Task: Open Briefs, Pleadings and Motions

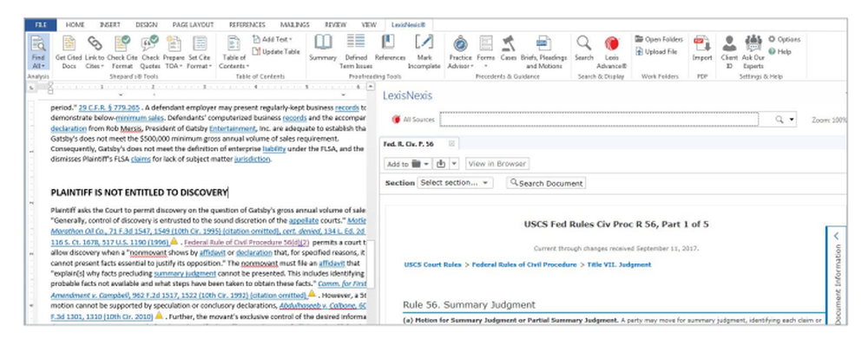Action: pos(543,52)
